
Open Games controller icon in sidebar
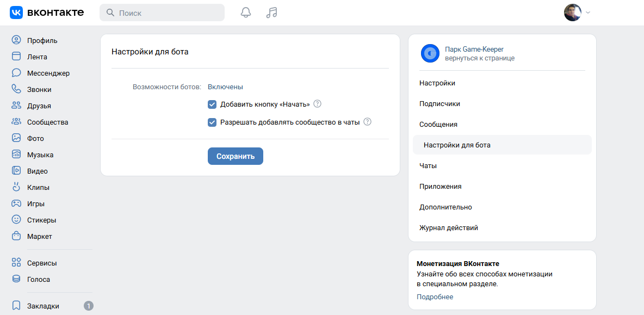point(16,203)
